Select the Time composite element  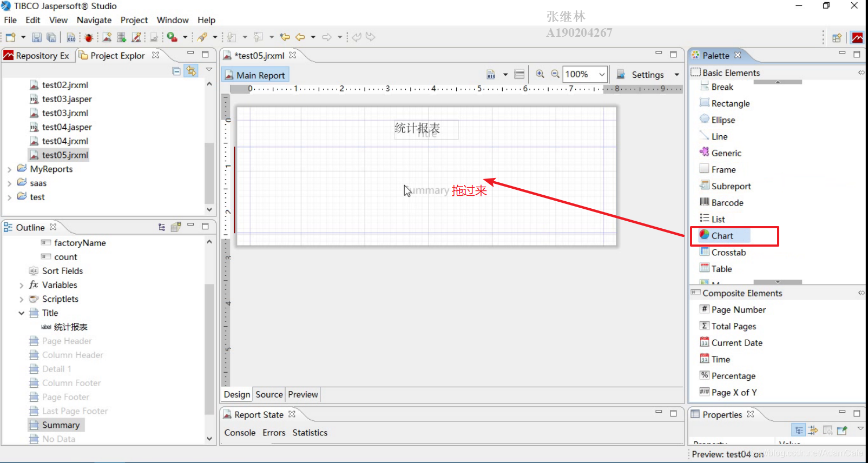click(715, 359)
